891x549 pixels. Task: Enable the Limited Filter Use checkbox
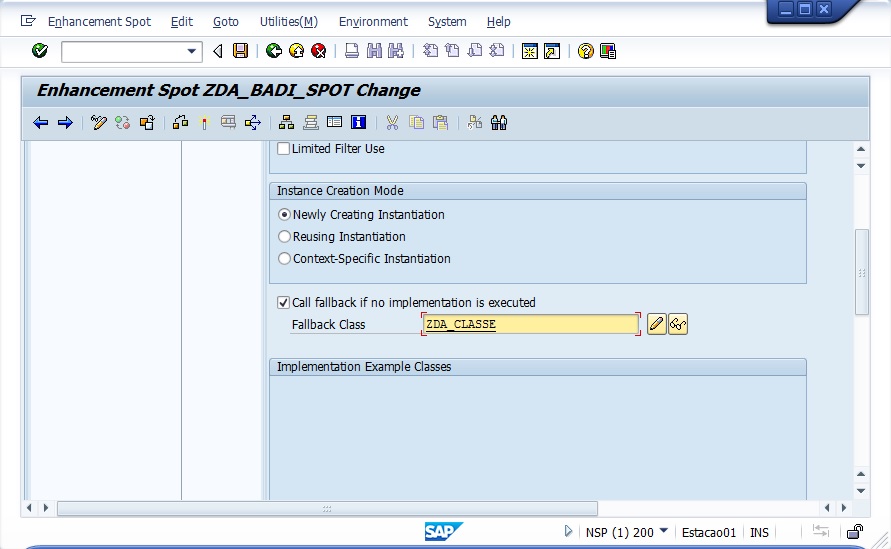click(x=284, y=149)
